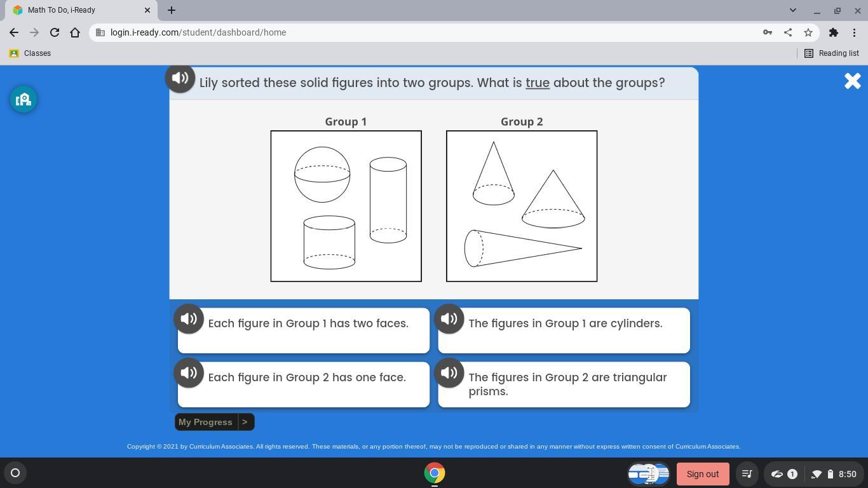Play audio for 'Group 2 has one face'

point(189,373)
